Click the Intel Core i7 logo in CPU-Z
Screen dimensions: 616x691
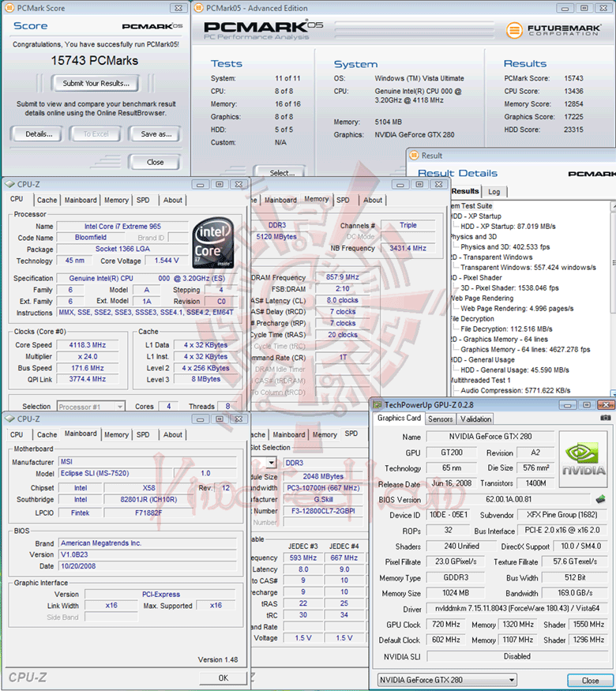213,242
